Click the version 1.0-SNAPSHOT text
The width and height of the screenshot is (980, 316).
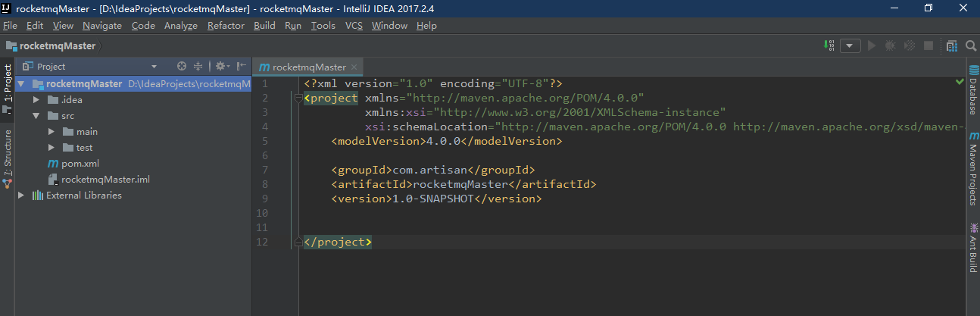(436, 199)
